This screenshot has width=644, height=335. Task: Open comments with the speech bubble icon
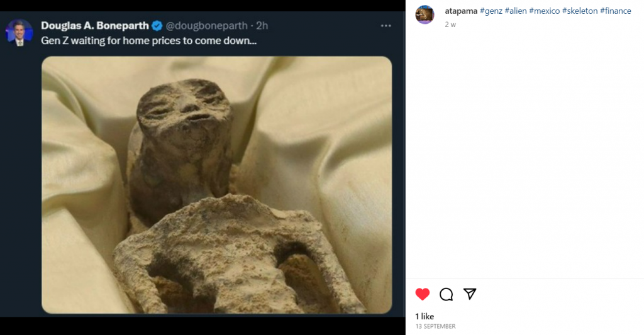pos(447,294)
